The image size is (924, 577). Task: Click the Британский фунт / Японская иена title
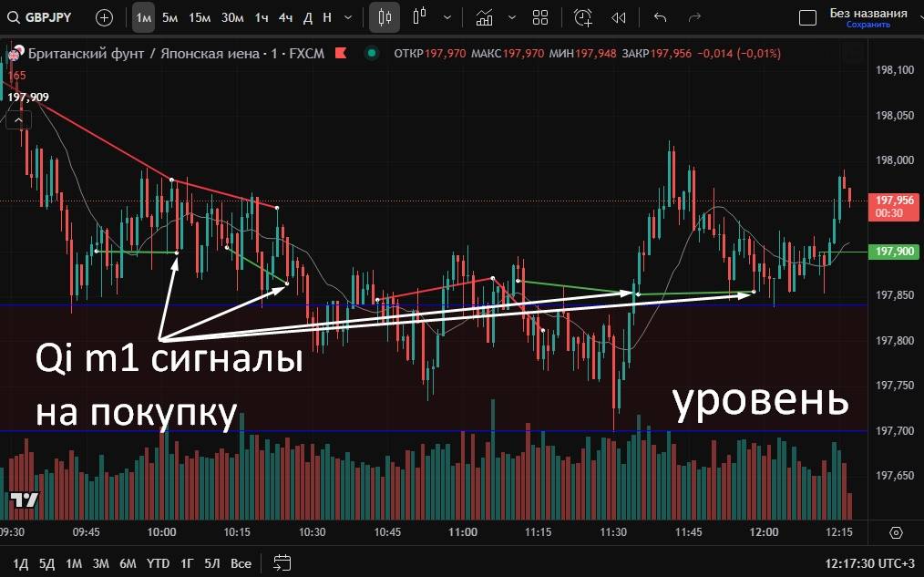tap(144, 54)
